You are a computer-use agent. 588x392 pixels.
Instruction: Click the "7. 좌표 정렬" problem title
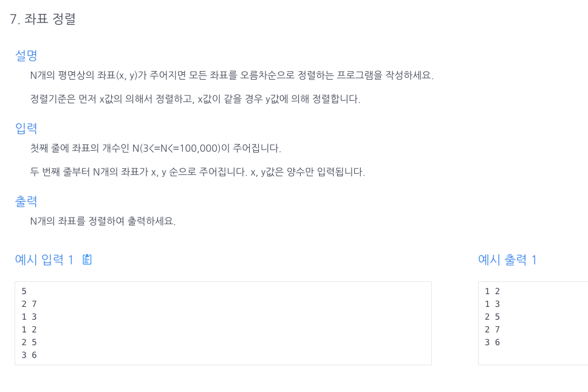43,19
